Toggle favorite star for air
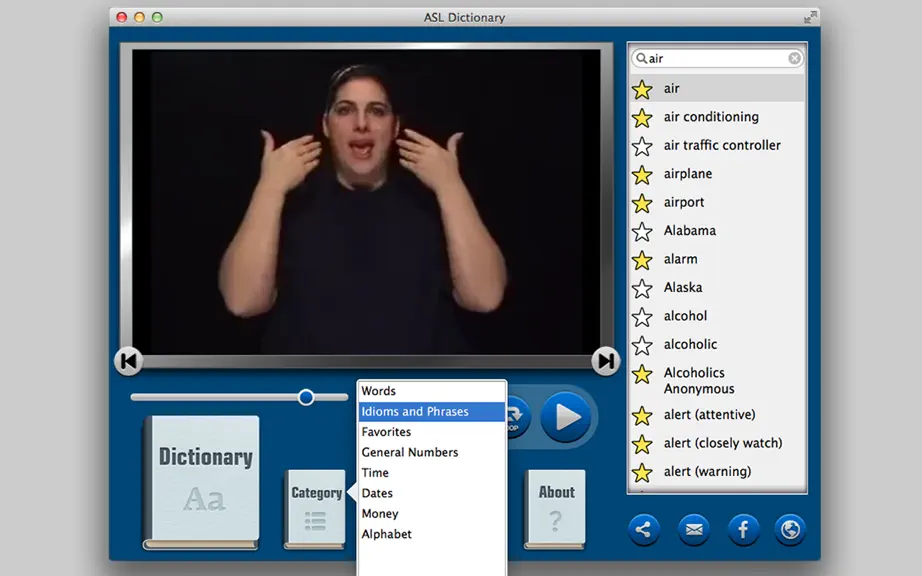922x576 pixels. 642,89
